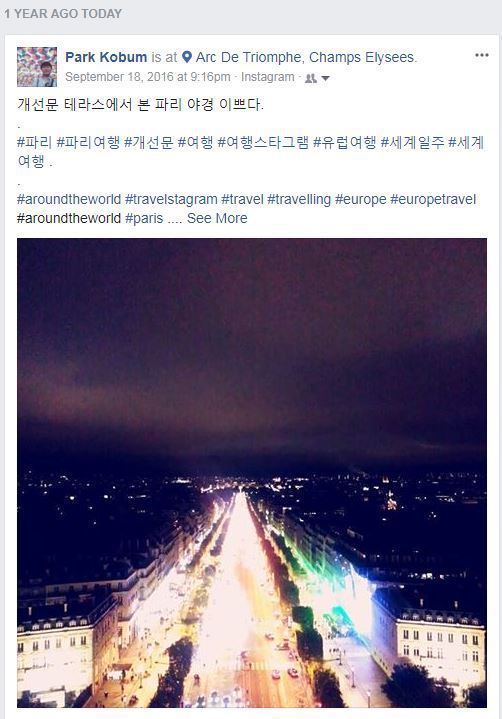Open Park Kobum's profile picture
The height and width of the screenshot is (719, 502).
click(37, 67)
